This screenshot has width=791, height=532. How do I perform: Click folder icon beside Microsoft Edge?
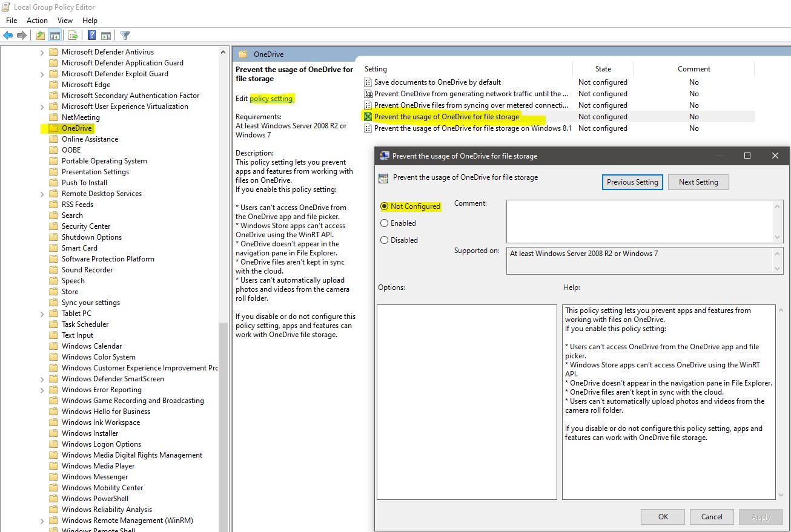click(x=53, y=85)
